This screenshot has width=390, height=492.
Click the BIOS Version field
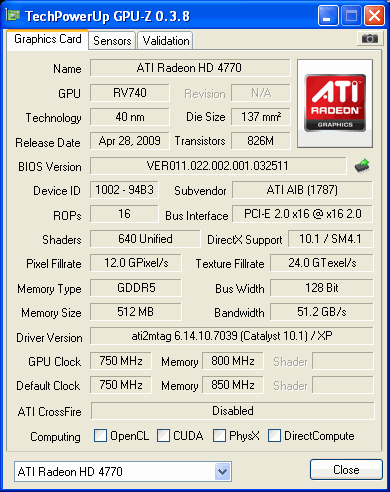click(x=218, y=166)
